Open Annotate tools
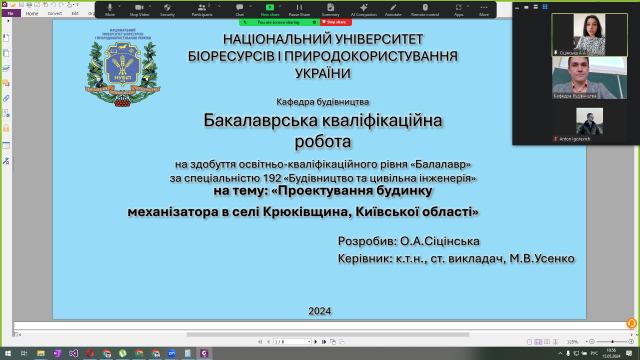The image size is (640, 360). pos(393,10)
